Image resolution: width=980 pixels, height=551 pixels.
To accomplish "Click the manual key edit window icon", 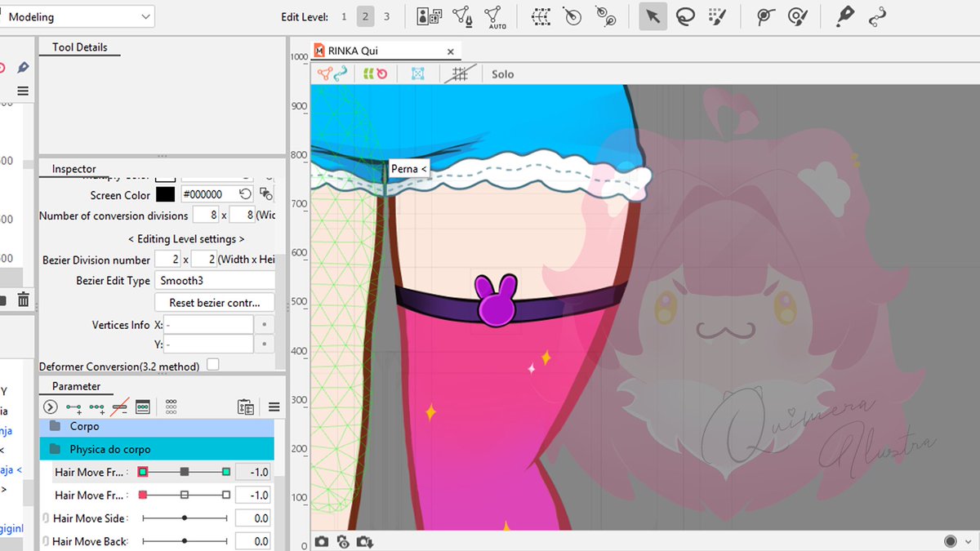I will point(142,407).
